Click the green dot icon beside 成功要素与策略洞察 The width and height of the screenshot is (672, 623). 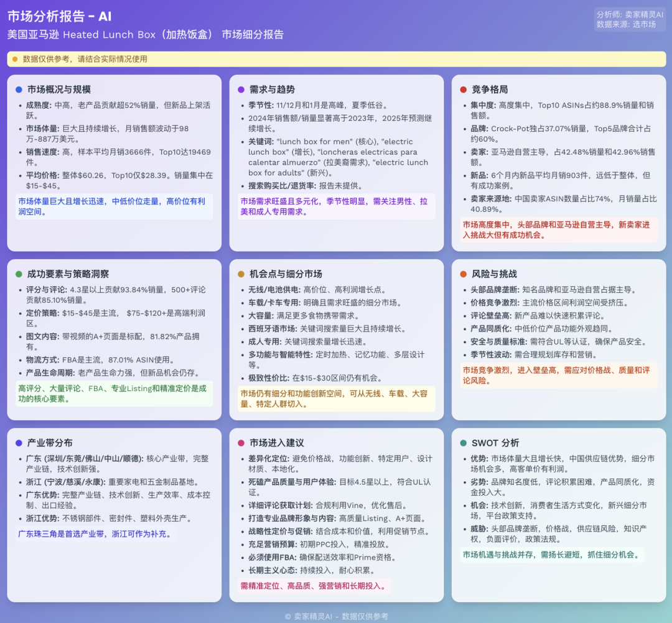click(x=20, y=272)
